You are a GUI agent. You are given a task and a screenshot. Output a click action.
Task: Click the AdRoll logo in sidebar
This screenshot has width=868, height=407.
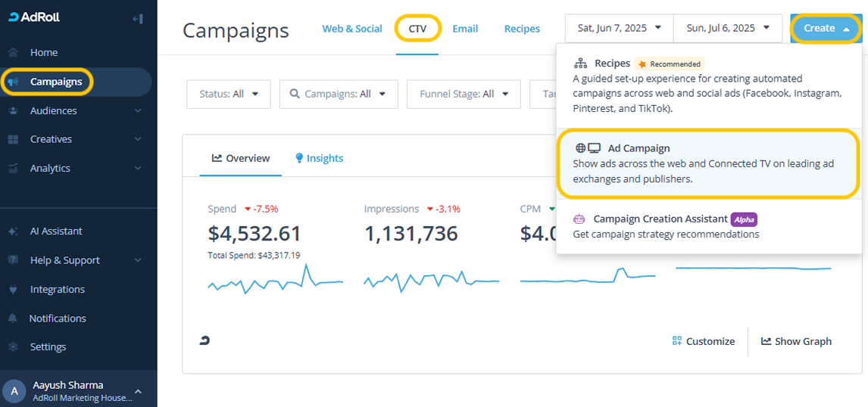(x=36, y=17)
